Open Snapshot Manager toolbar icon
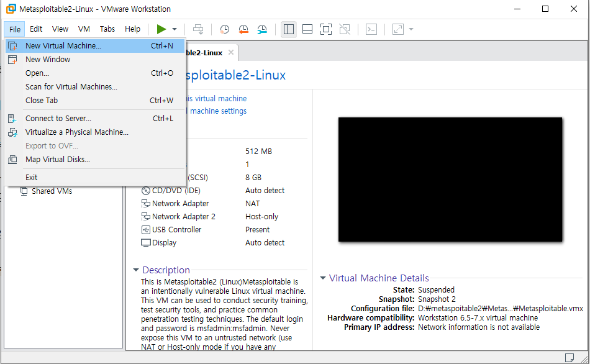The height and width of the screenshot is (364, 590). click(262, 29)
